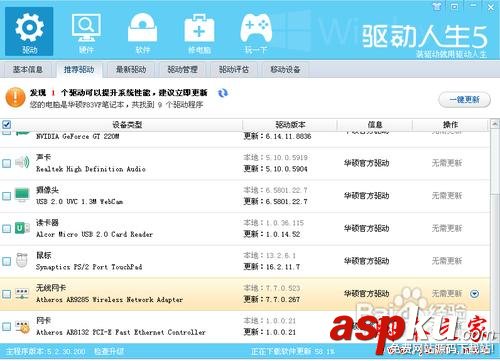Select Atheros AR8132 PCI-E Fast Ethernet Controller
Image resolution: width=500 pixels, height=361 pixels.
[x=121, y=332]
